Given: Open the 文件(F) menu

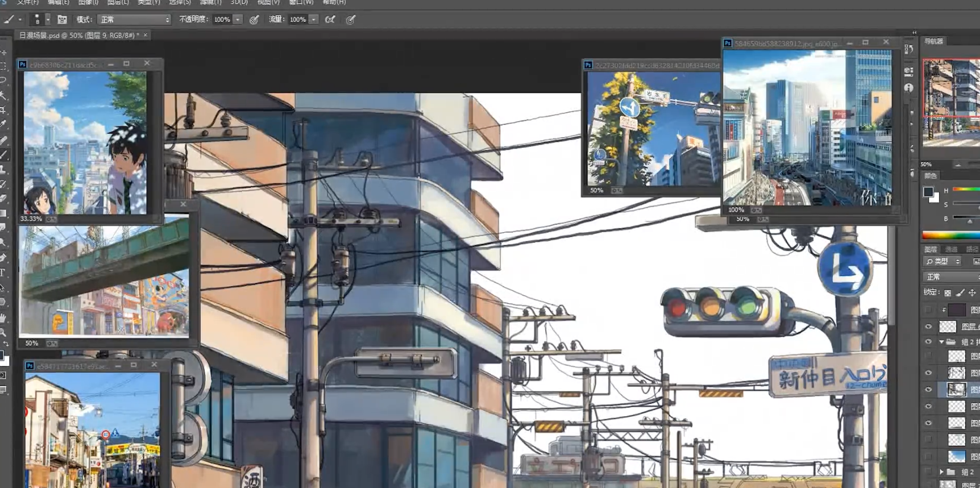Looking at the screenshot, I should (27, 2).
